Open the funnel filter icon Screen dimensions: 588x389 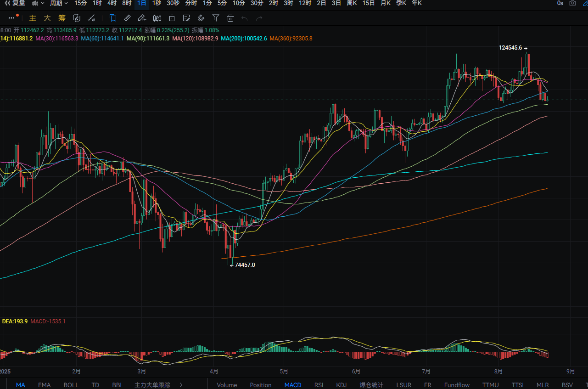click(x=216, y=18)
